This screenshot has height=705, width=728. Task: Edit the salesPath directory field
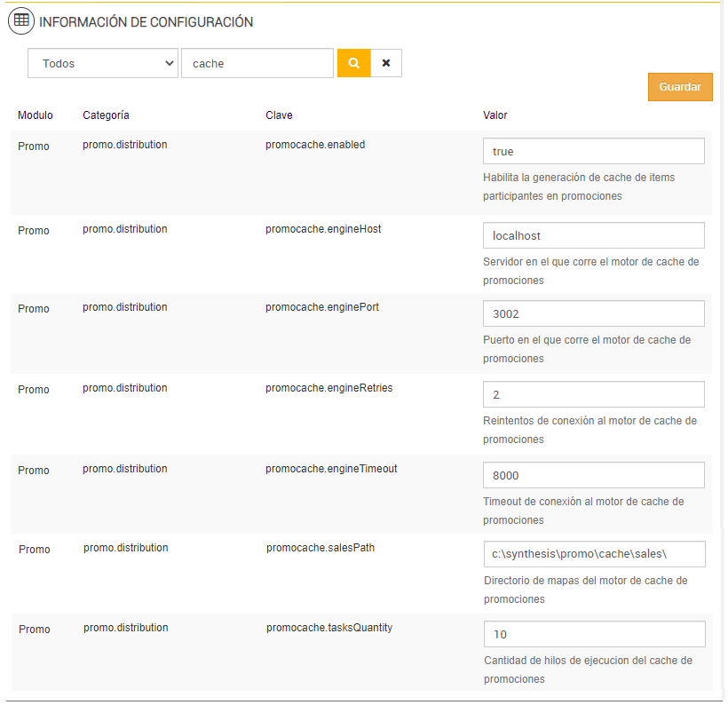(594, 554)
